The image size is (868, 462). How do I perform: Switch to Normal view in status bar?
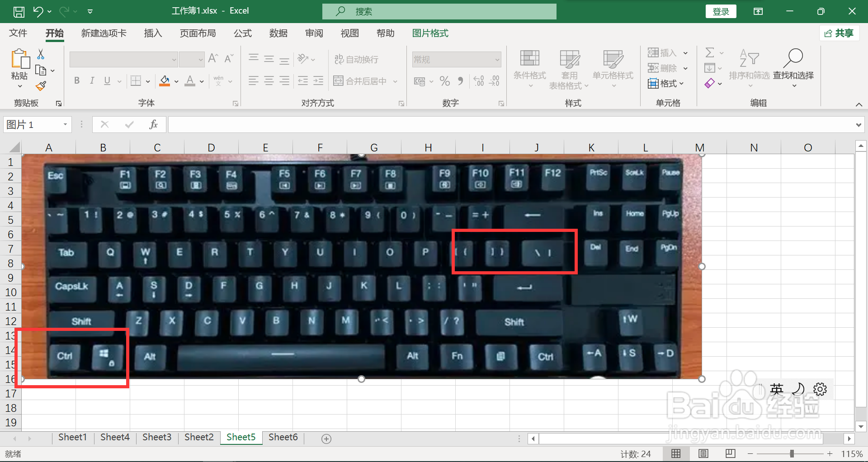(676, 453)
